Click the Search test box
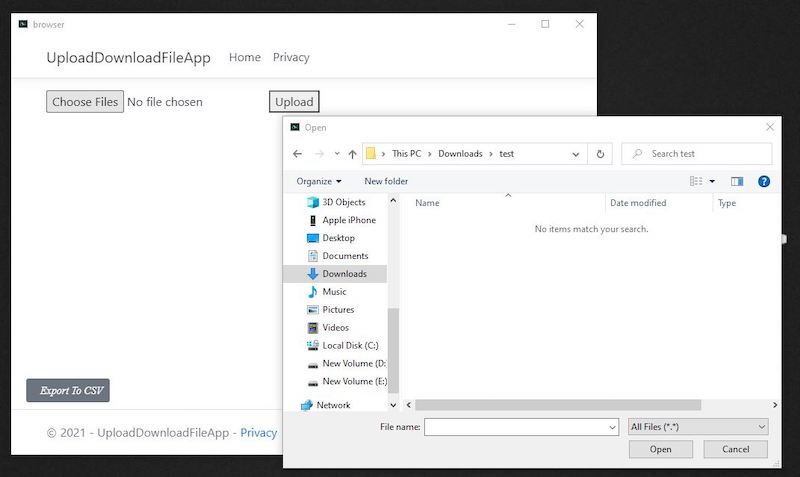Image resolution: width=800 pixels, height=477 pixels. [696, 154]
